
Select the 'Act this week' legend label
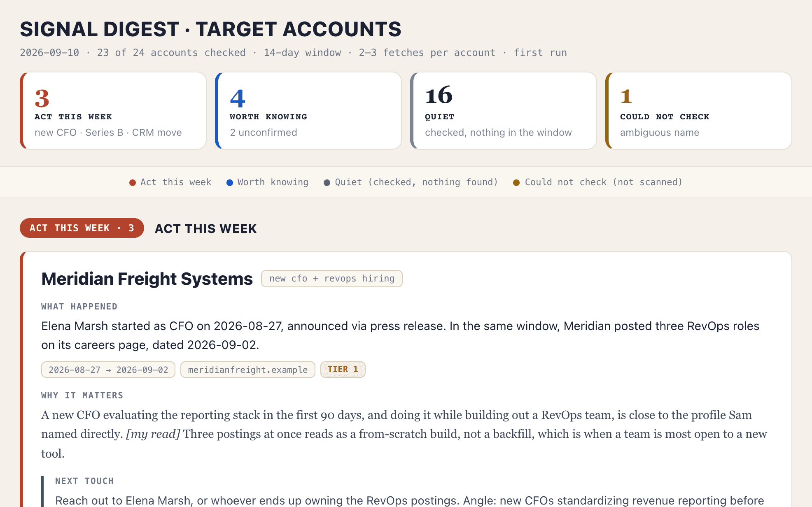coord(176,182)
